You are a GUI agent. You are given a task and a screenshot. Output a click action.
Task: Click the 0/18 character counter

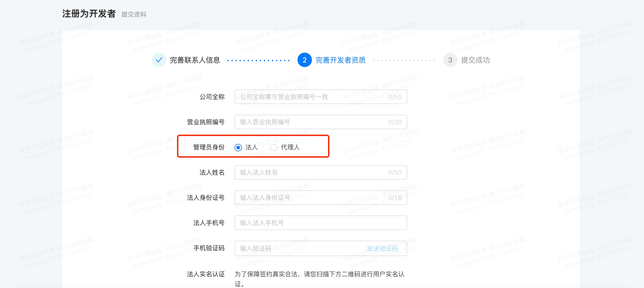(x=395, y=198)
